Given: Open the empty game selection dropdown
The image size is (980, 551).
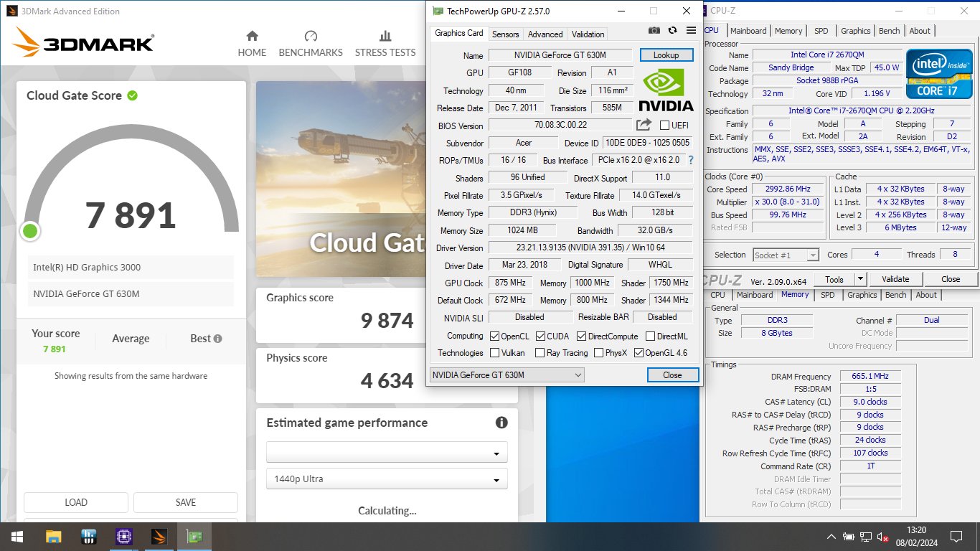Looking at the screenshot, I should coord(387,452).
